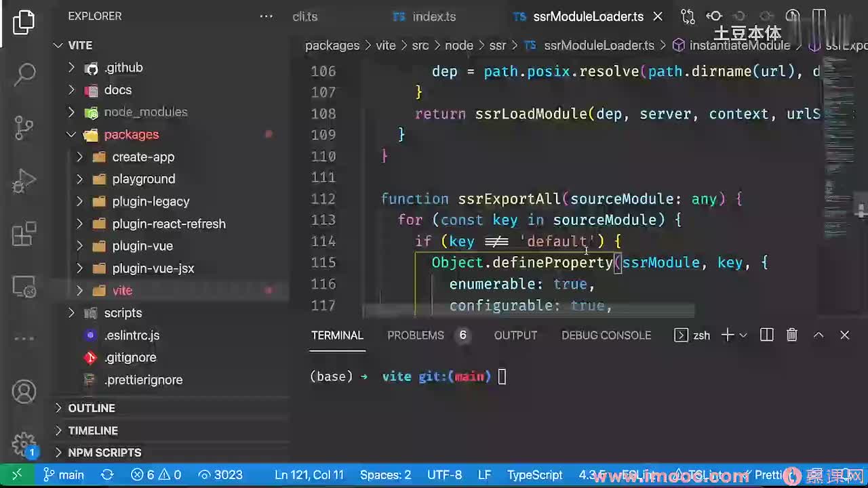
Task: Expand the vite package folder
Action: [79, 290]
